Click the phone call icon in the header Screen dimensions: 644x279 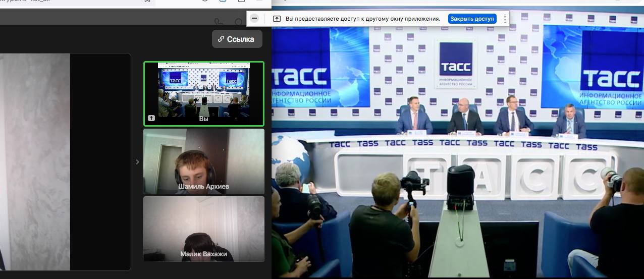point(218,23)
